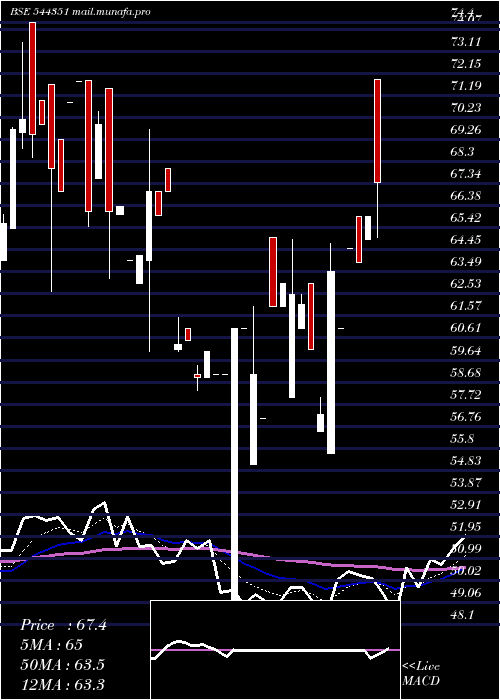Click the 64.45 price axis label

[x=466, y=240]
